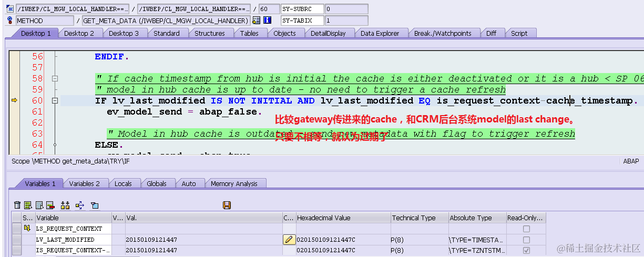Viewport: 644px width, 257px height.
Task: Click the navigate-to-source icon after GET_META_DATA field
Action: point(257,20)
